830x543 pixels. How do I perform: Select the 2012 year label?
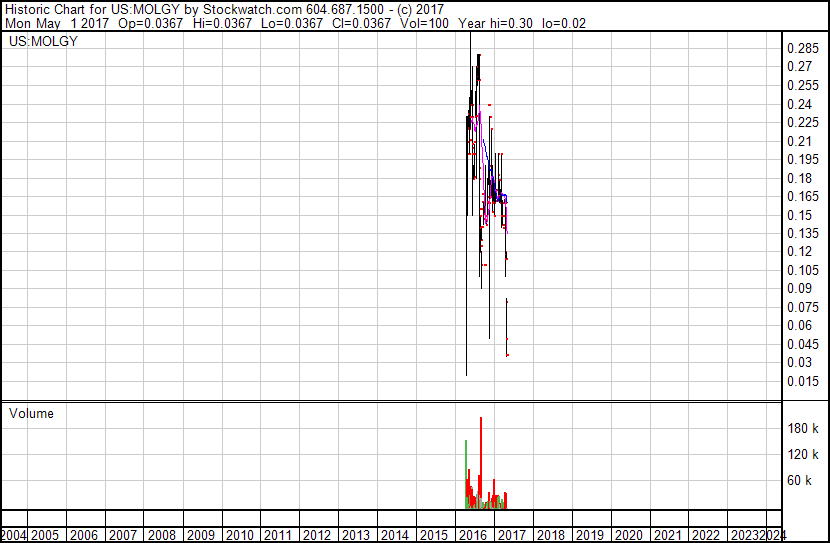[x=317, y=536]
